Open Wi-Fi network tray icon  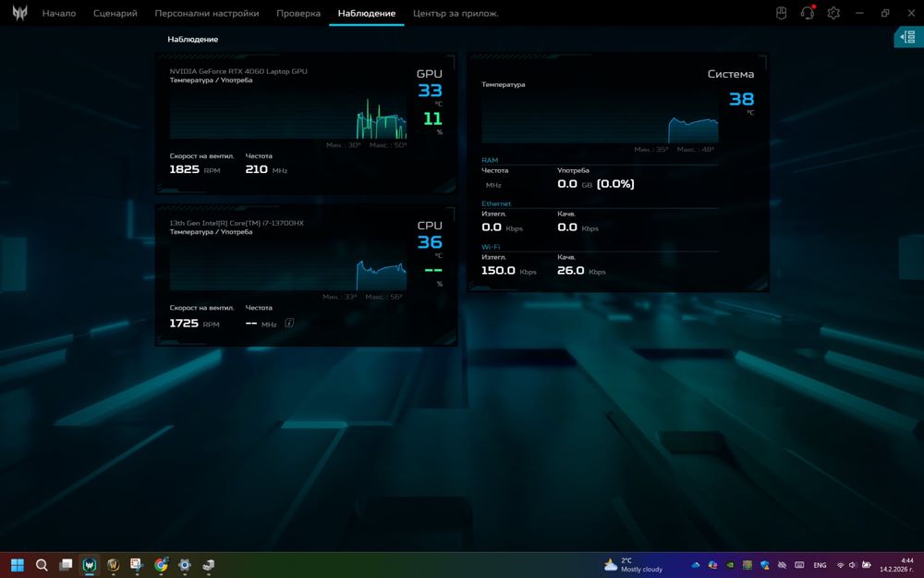tap(840, 565)
